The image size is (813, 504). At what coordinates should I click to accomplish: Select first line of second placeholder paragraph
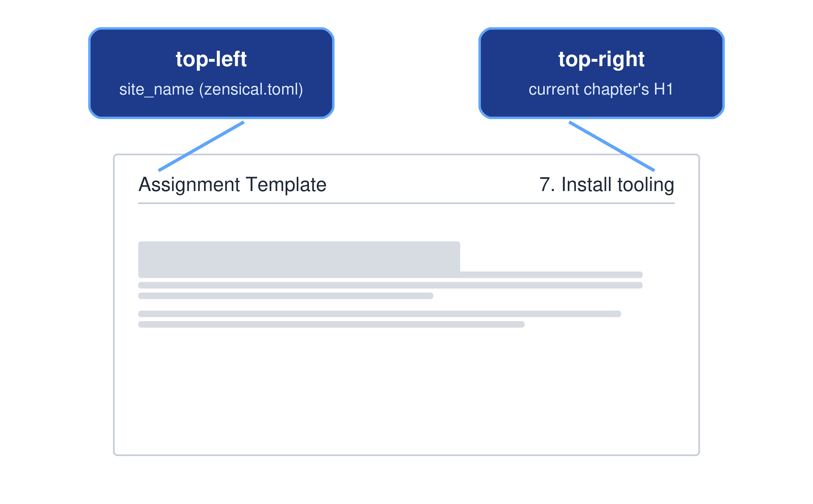(379, 314)
